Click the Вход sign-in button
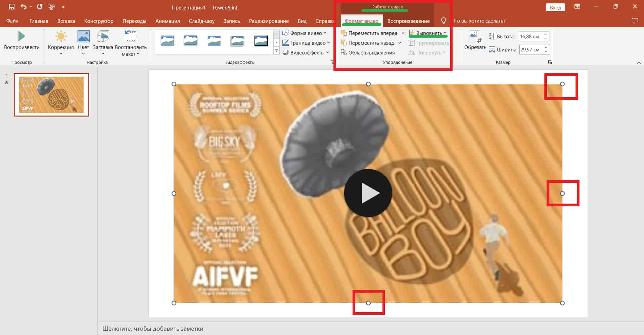The image size is (644, 335). pos(555,7)
